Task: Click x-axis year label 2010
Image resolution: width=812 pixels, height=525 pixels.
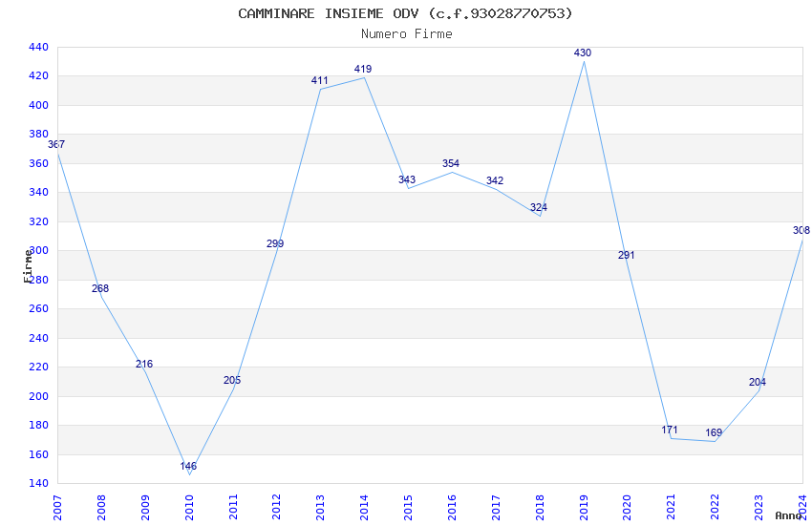Action: pyautogui.click(x=189, y=508)
